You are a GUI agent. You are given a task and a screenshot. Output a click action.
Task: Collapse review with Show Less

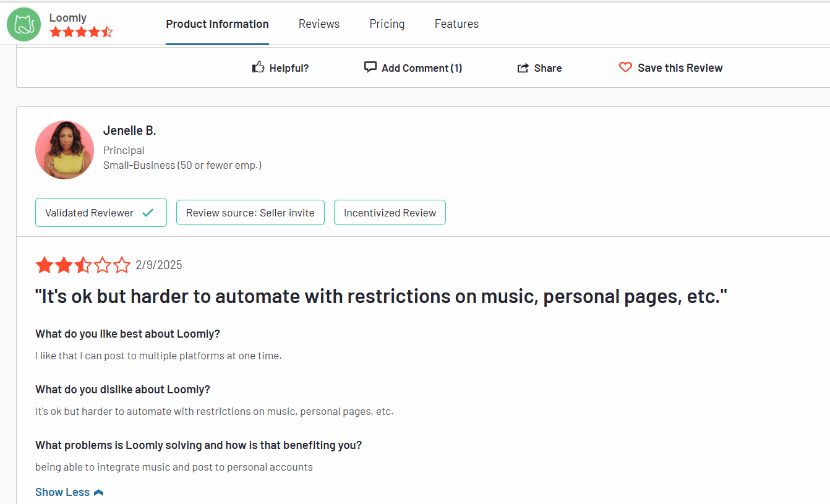click(62, 492)
